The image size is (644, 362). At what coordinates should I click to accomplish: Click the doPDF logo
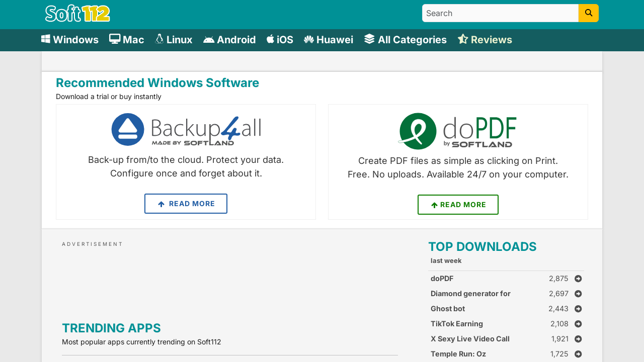458,131
